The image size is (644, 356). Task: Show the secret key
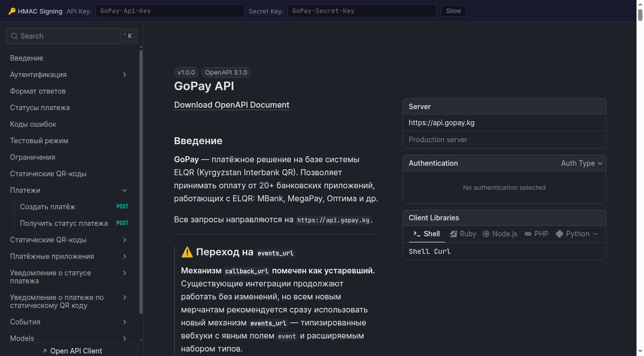tap(453, 11)
